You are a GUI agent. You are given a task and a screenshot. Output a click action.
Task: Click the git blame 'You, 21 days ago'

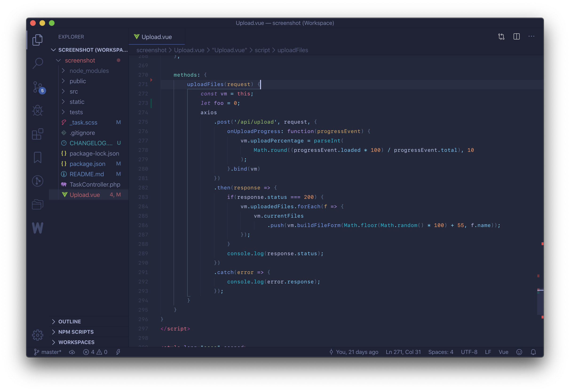(x=354, y=352)
